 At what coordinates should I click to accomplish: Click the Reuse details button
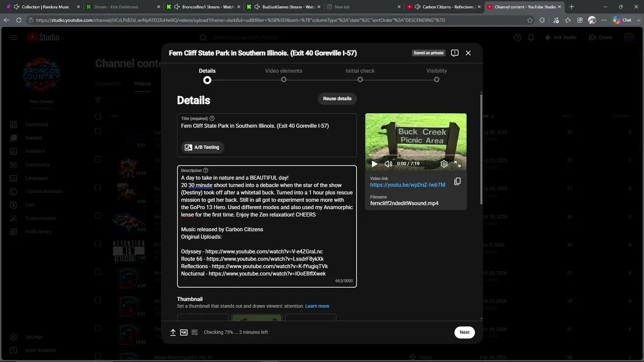point(337,99)
